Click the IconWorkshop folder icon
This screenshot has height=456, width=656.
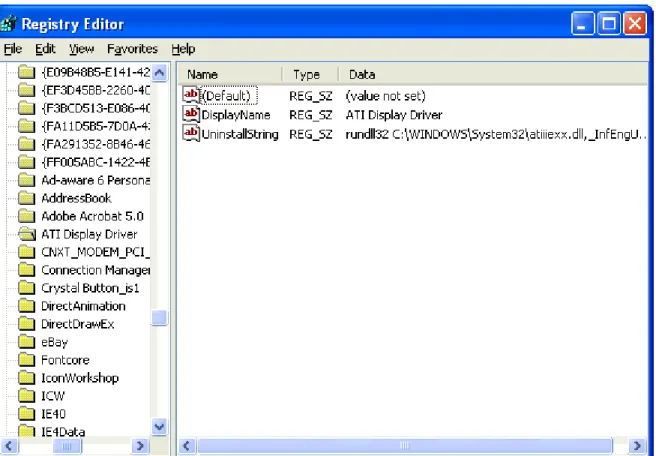[x=27, y=378]
